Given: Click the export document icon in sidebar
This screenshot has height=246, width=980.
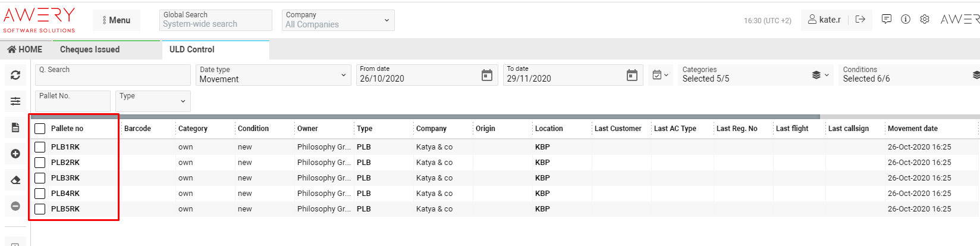Looking at the screenshot, I should point(15,127).
